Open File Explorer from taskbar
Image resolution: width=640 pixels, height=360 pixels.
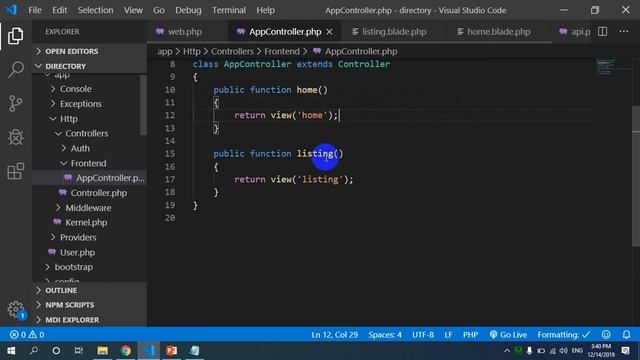click(x=102, y=351)
